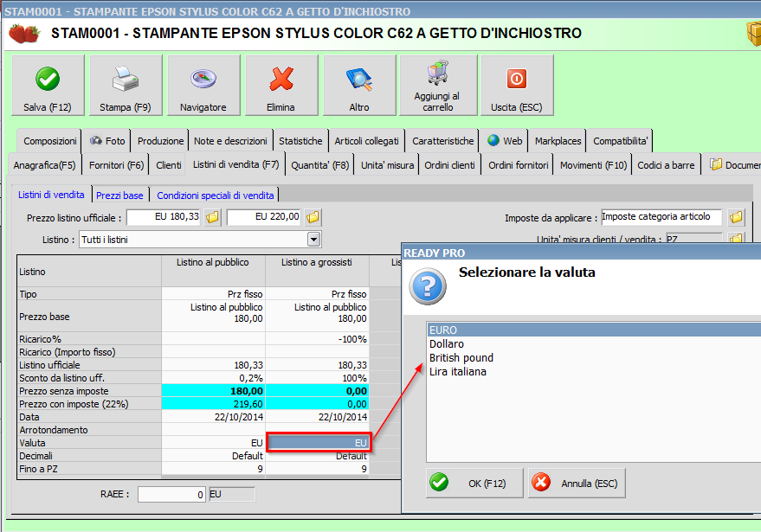Open Condizioni speciali di vendita sub-tab
The image size is (761, 532).
click(215, 195)
